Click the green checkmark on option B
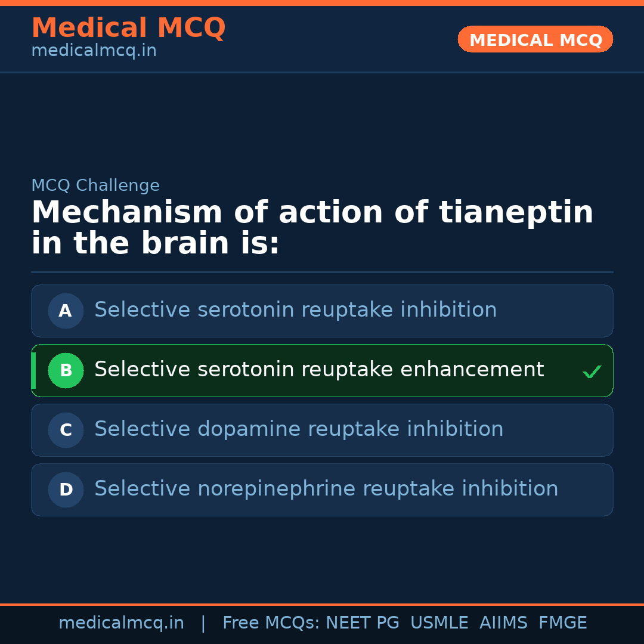This screenshot has width=644, height=644. pyautogui.click(x=592, y=372)
